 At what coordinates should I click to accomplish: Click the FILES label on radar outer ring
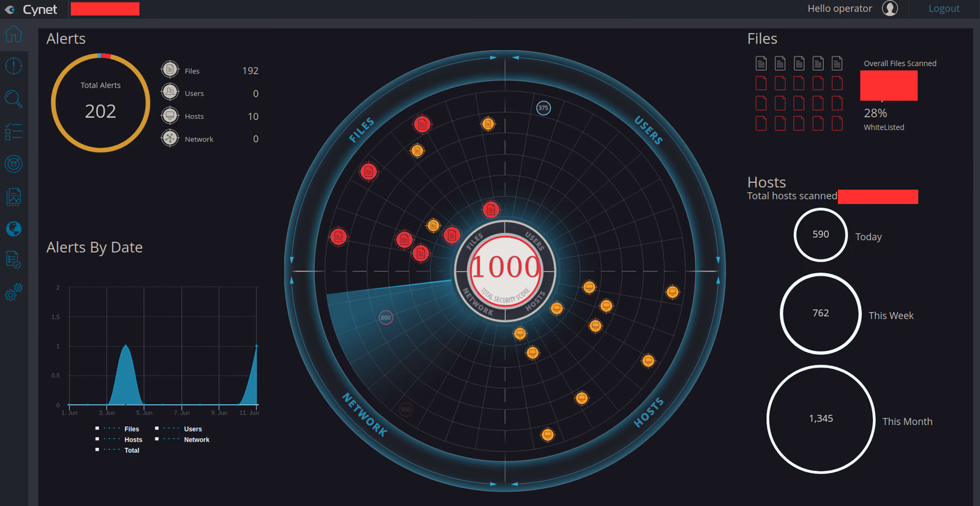coord(362,130)
